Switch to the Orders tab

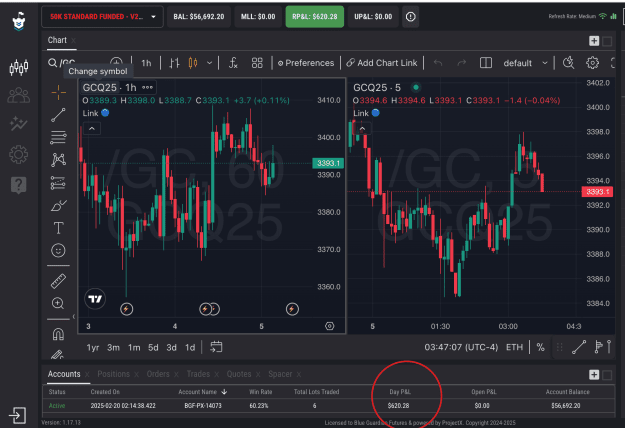(x=158, y=374)
